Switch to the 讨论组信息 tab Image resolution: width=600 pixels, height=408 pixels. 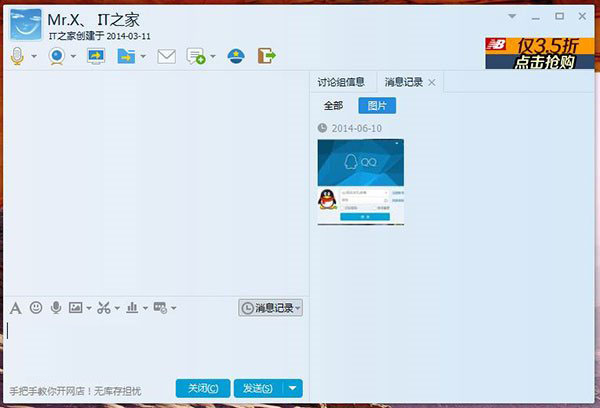(341, 82)
